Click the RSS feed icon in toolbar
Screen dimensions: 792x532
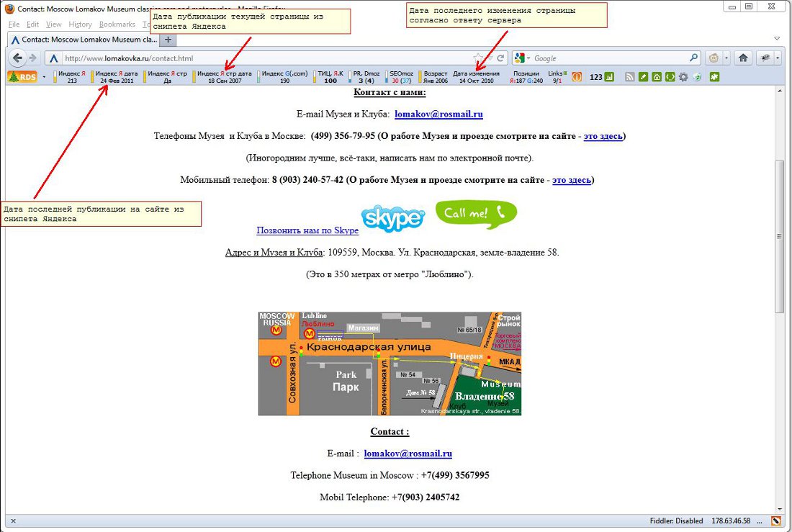pos(629,76)
